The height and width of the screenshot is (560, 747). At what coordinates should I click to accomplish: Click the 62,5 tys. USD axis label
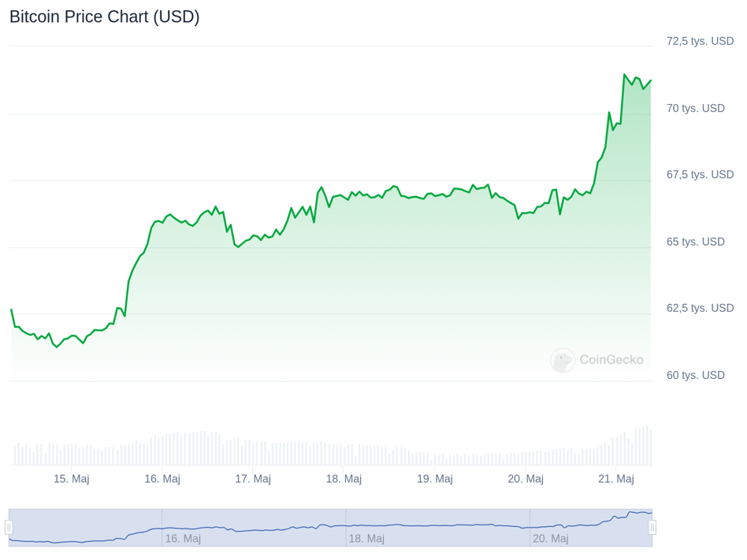pyautogui.click(x=700, y=308)
